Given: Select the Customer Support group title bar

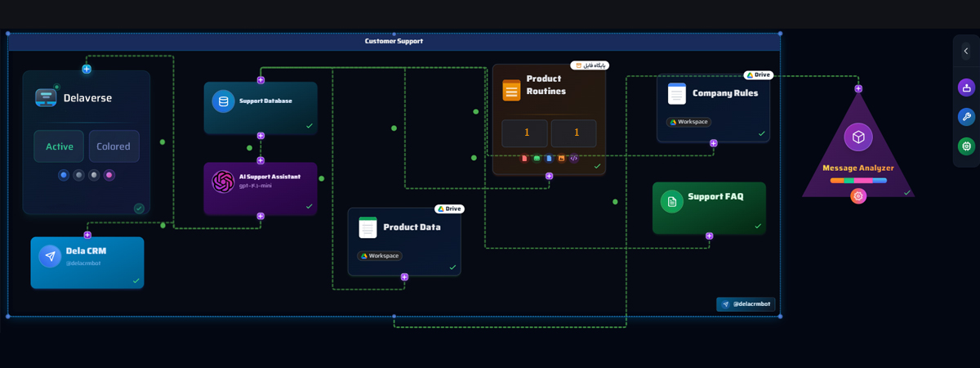Looking at the screenshot, I should point(394,41).
